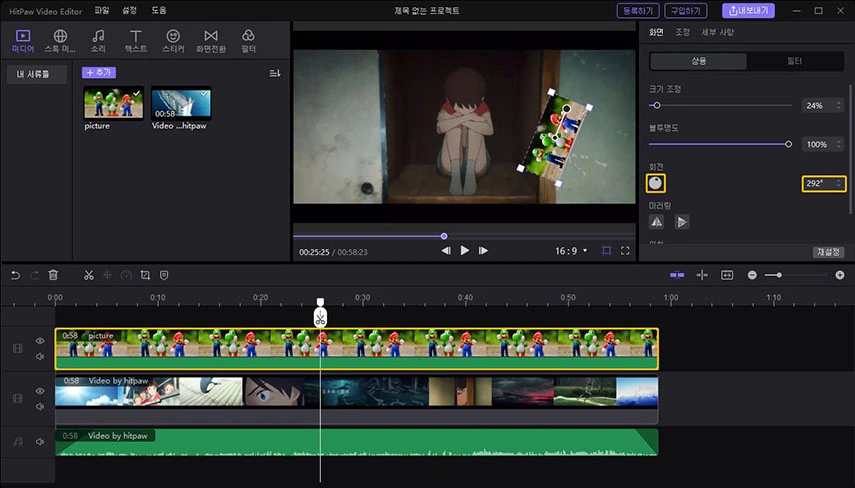Click the 내보내기 export button
Viewport: 855px width, 488px height.
coord(748,10)
